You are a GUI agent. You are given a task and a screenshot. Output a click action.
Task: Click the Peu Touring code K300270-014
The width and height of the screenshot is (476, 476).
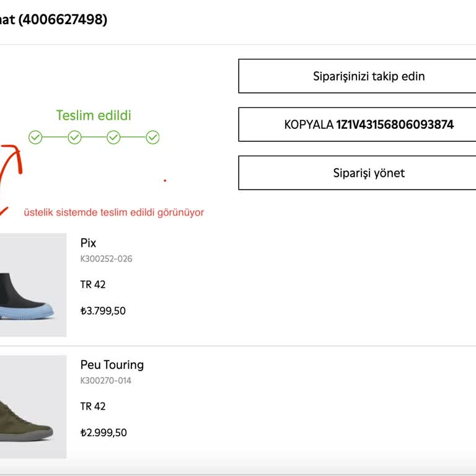(x=106, y=381)
